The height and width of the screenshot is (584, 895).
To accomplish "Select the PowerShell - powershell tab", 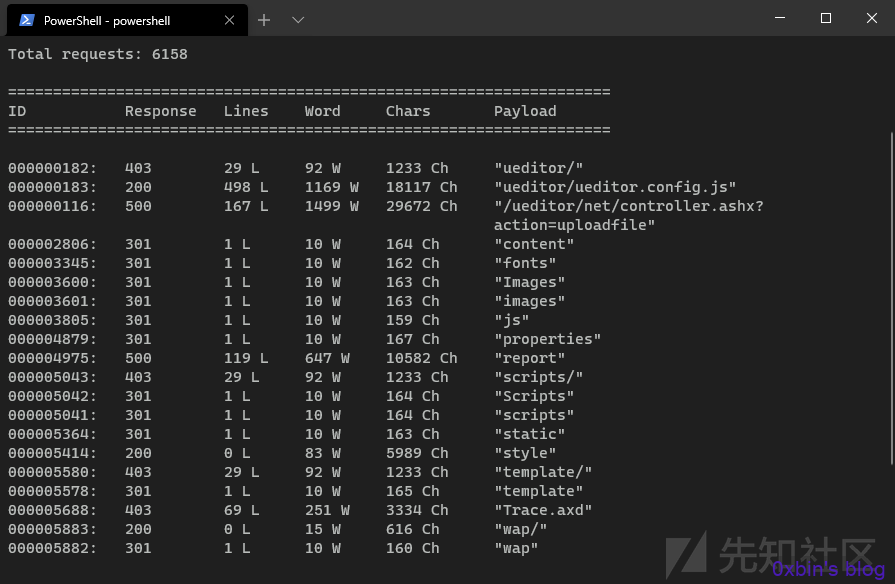I will coord(127,21).
